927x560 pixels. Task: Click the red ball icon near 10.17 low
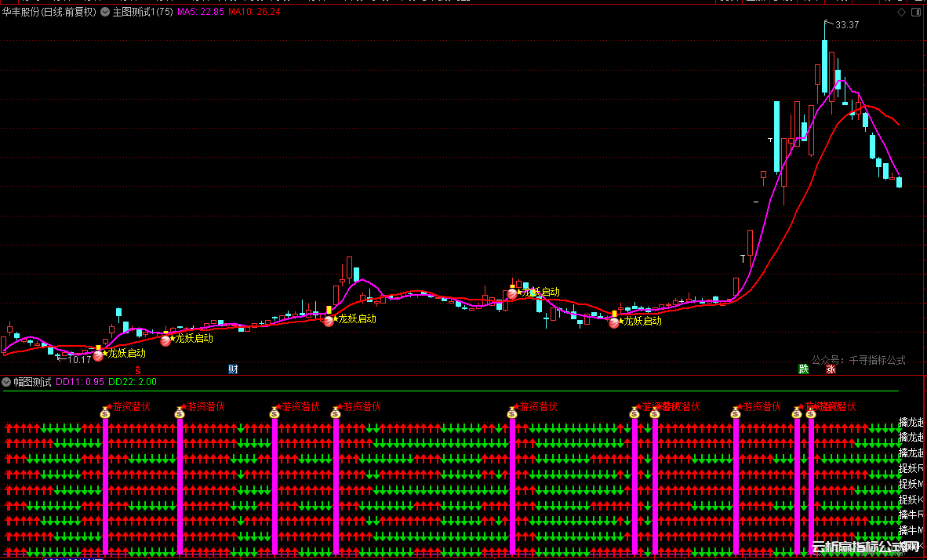tap(98, 355)
